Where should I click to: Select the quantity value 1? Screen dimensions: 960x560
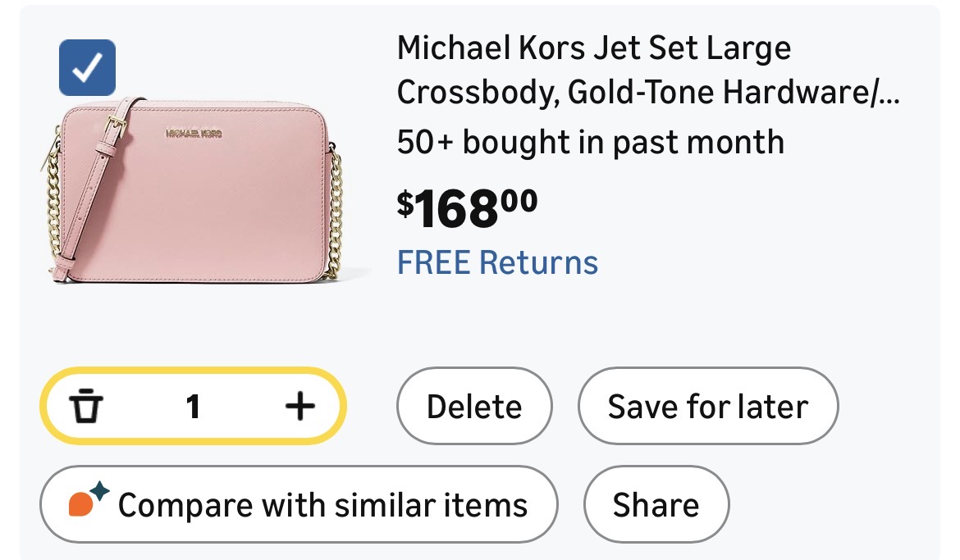point(193,406)
